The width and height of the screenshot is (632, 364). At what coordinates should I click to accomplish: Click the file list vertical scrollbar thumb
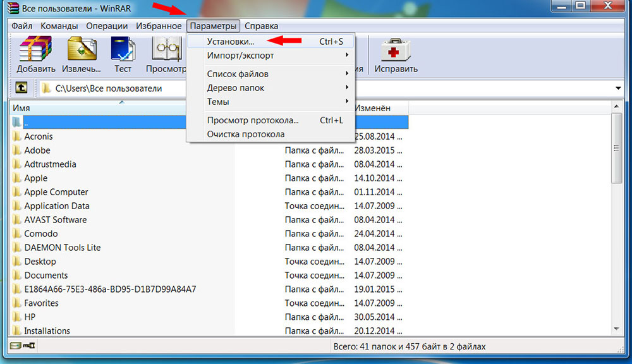(x=616, y=148)
